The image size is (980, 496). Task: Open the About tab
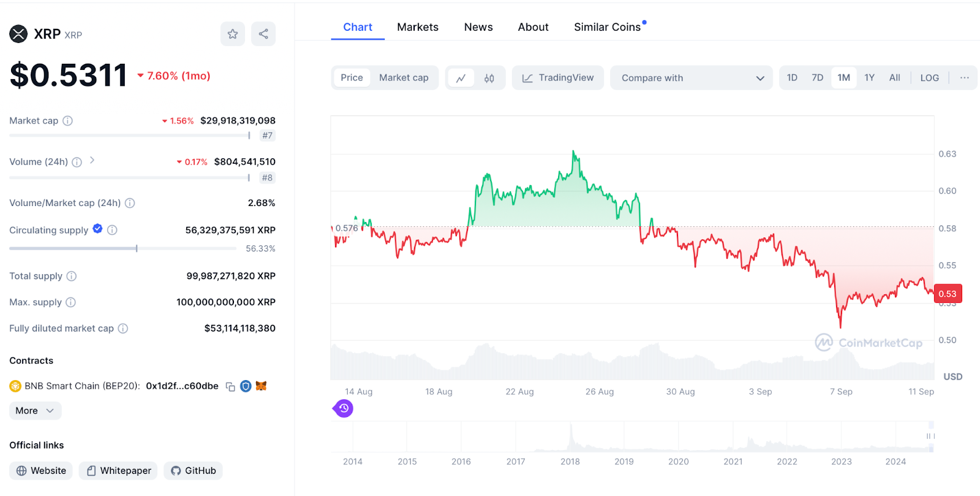[533, 27]
